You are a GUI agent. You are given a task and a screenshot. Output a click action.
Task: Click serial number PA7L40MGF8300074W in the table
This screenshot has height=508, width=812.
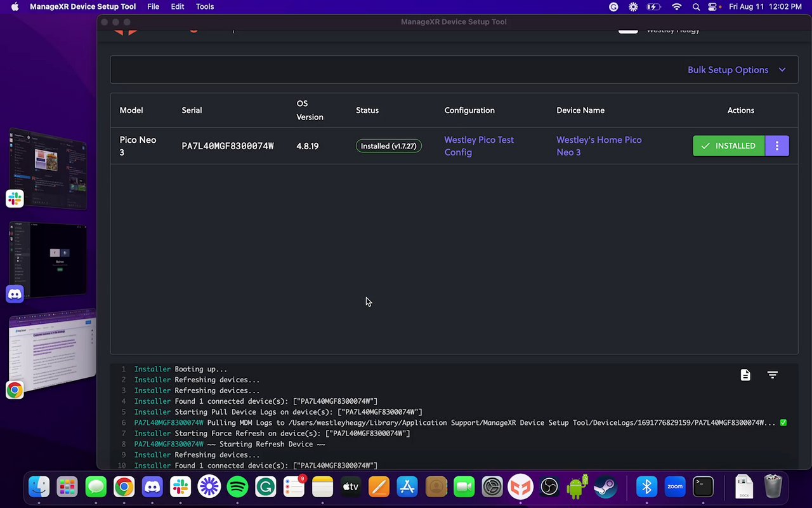click(228, 146)
